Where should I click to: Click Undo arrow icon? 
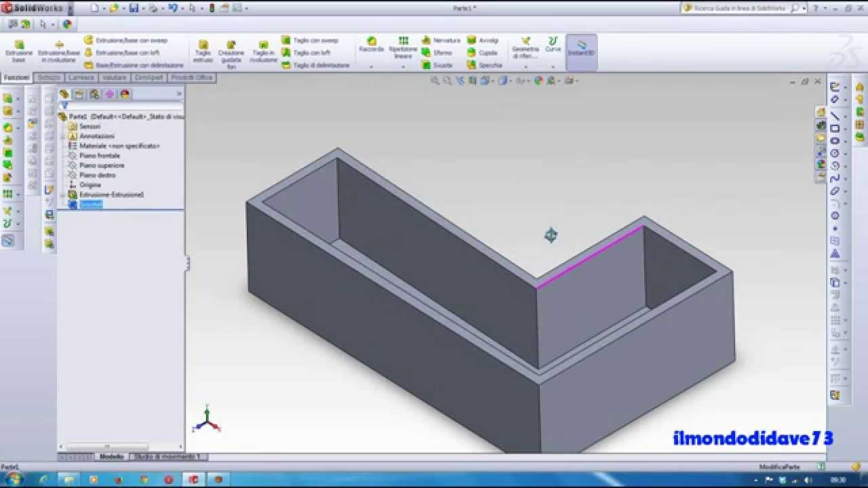click(173, 8)
